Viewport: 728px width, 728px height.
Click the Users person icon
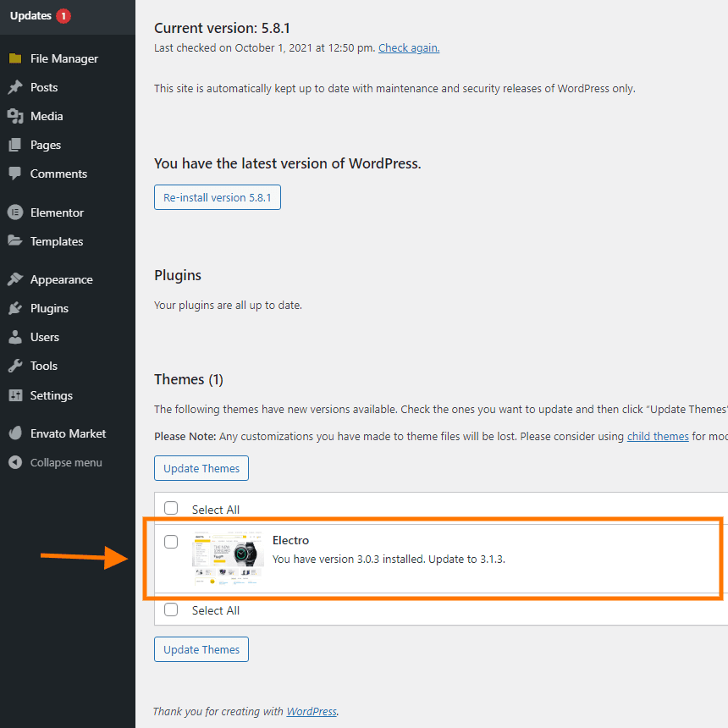pos(15,337)
